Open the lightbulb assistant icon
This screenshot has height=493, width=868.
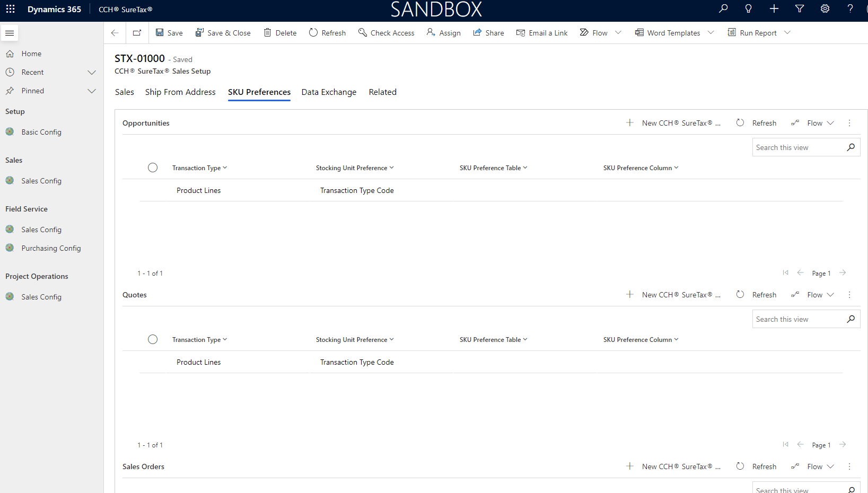point(748,8)
